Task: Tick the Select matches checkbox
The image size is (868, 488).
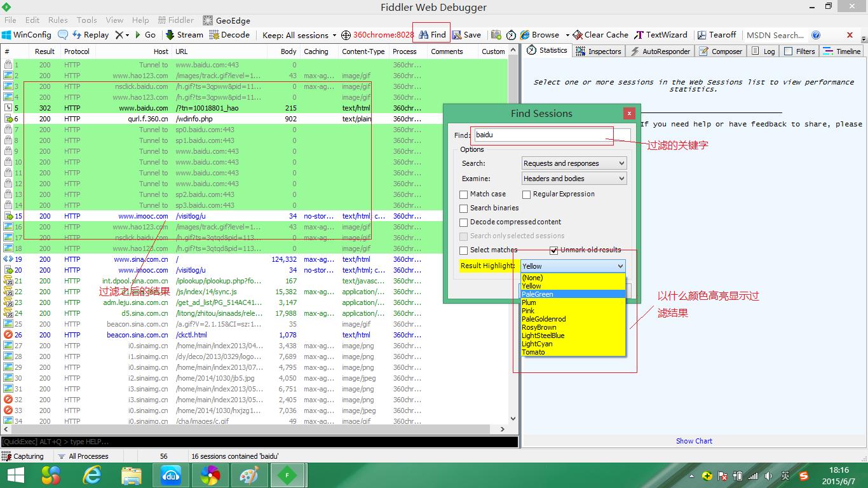Action: click(x=464, y=250)
